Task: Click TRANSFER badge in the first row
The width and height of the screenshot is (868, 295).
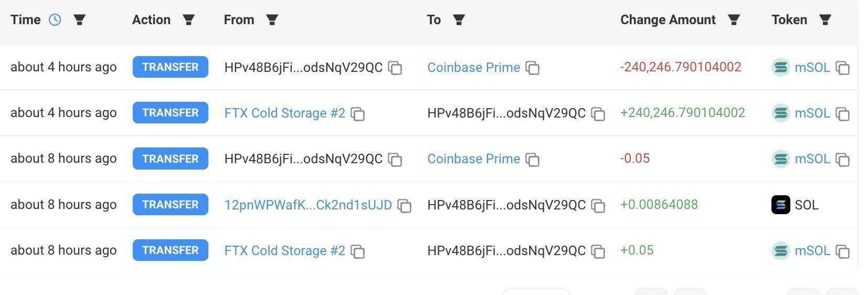Action: tap(170, 67)
